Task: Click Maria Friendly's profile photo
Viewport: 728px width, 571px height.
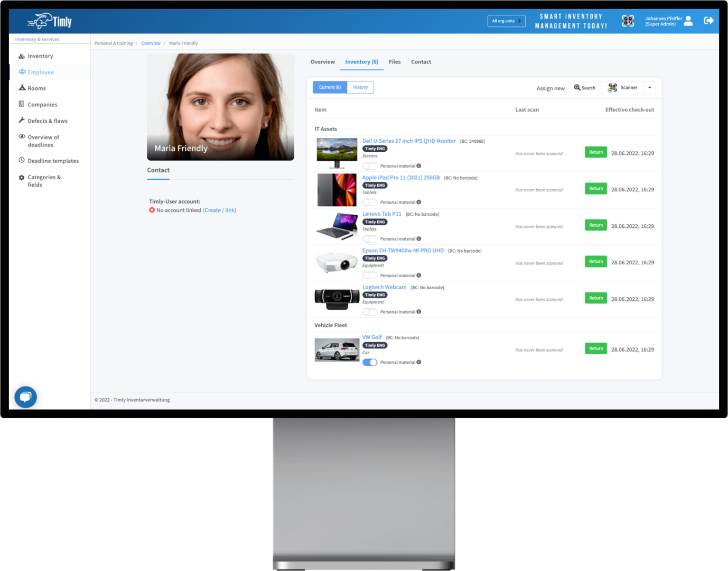Action: pos(221,107)
